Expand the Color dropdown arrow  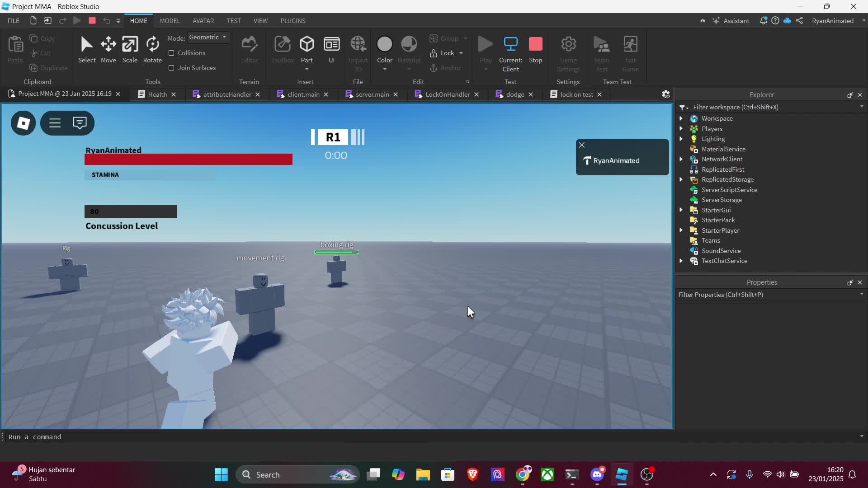tap(385, 69)
